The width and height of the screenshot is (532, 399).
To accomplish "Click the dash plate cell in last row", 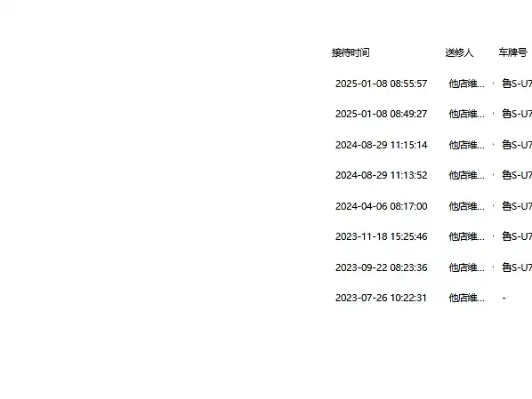I will tap(504, 298).
